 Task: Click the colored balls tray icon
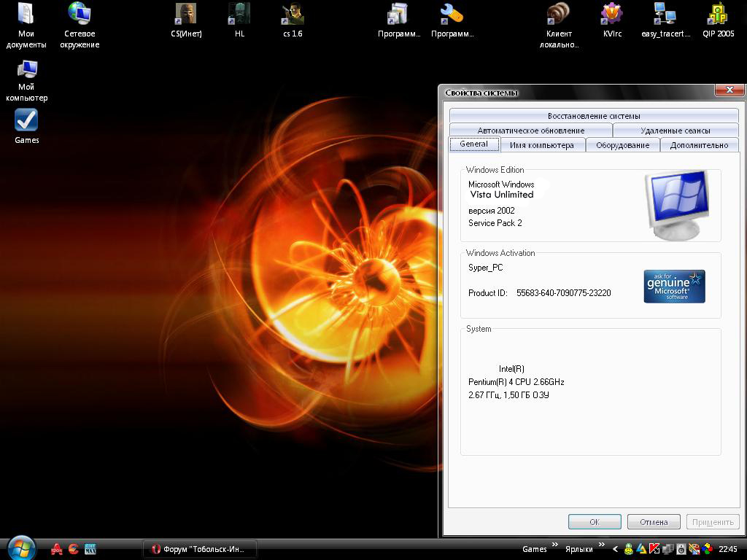pyautogui.click(x=707, y=549)
